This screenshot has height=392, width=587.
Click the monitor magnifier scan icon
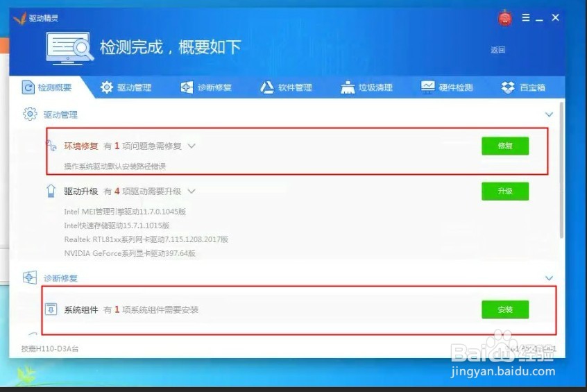click(69, 48)
